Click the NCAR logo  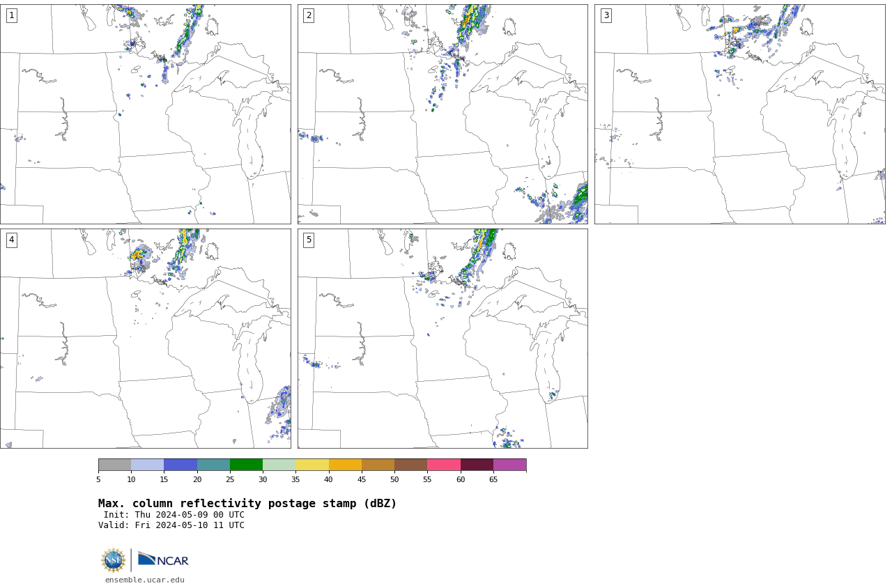tap(163, 559)
